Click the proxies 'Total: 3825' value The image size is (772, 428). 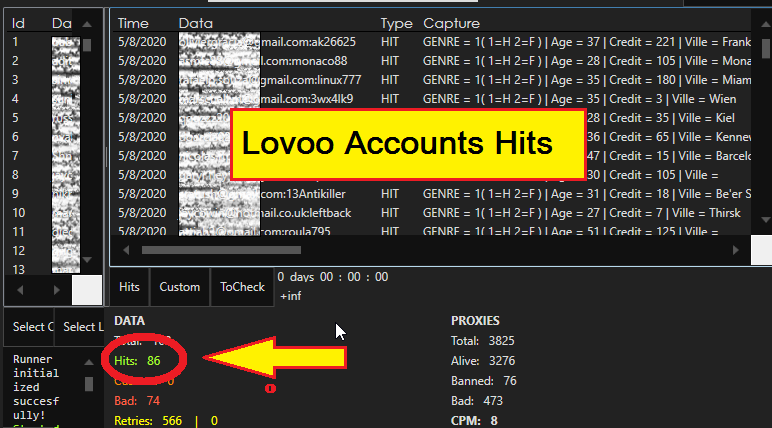coord(482,341)
